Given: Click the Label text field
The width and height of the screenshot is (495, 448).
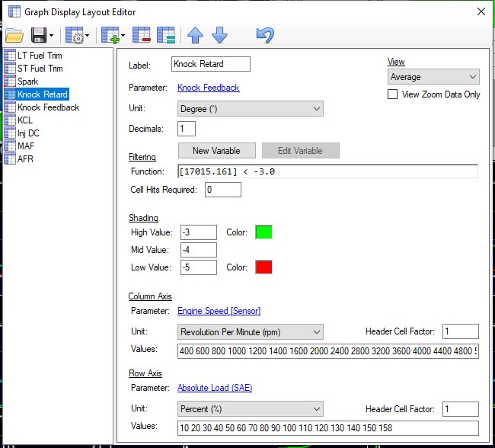Looking at the screenshot, I should click(211, 64).
